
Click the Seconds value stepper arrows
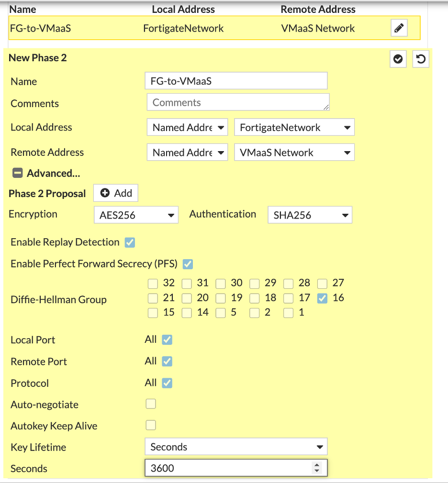[x=316, y=468]
